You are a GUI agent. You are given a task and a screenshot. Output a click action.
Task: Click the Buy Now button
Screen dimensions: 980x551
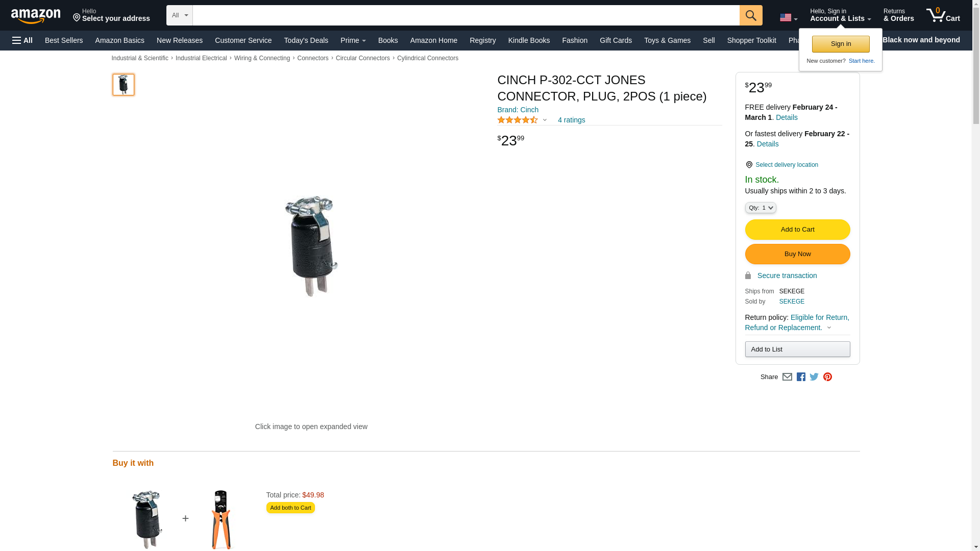click(x=797, y=254)
